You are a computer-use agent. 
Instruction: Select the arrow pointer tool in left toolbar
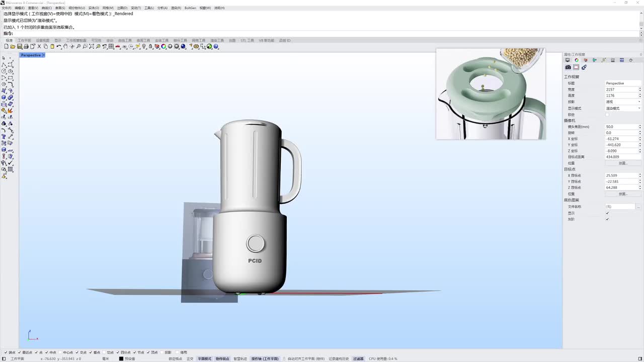click(x=4, y=58)
